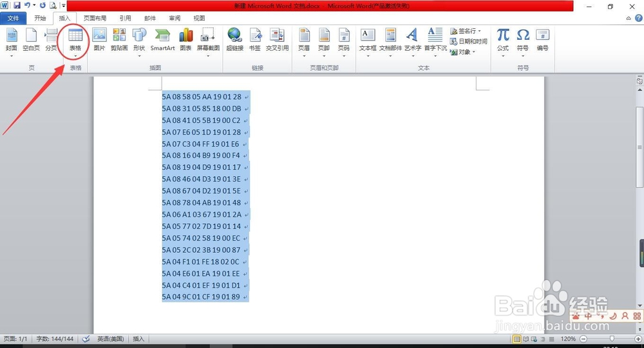644x348 pixels.
Task: Save the document from quick access toolbar
Action: [x=17, y=6]
